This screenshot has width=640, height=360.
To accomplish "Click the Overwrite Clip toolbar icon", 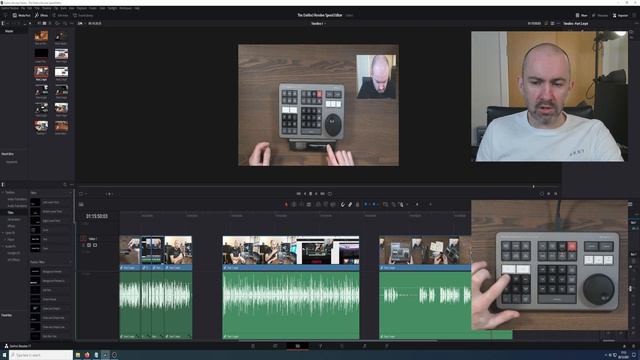I will 325,204.
